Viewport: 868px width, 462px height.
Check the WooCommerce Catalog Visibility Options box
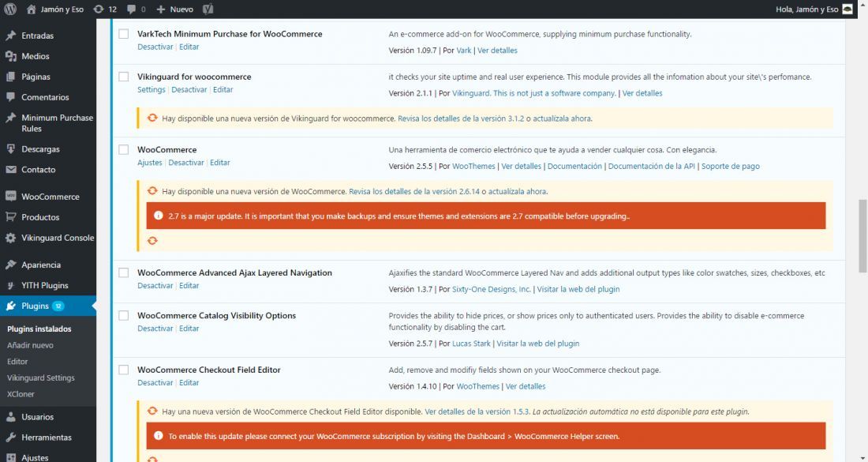pyautogui.click(x=124, y=315)
